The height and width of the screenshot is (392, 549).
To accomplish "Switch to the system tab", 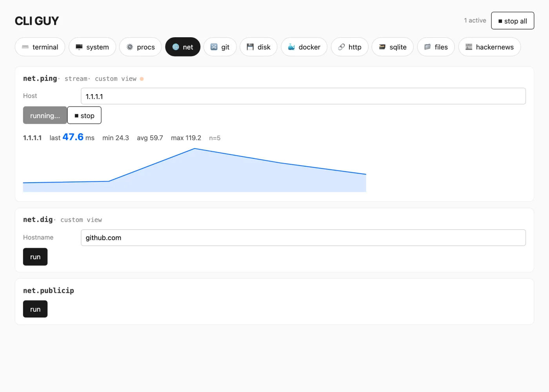I will tap(92, 47).
